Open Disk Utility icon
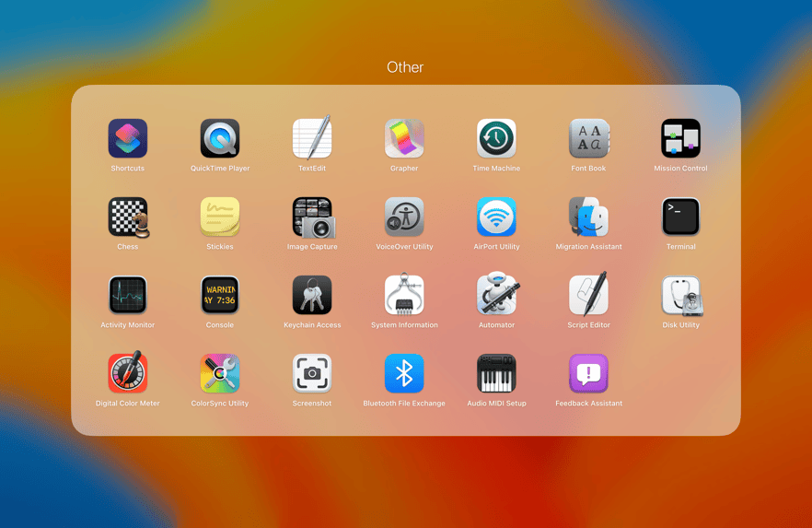This screenshot has width=812, height=528. click(681, 296)
